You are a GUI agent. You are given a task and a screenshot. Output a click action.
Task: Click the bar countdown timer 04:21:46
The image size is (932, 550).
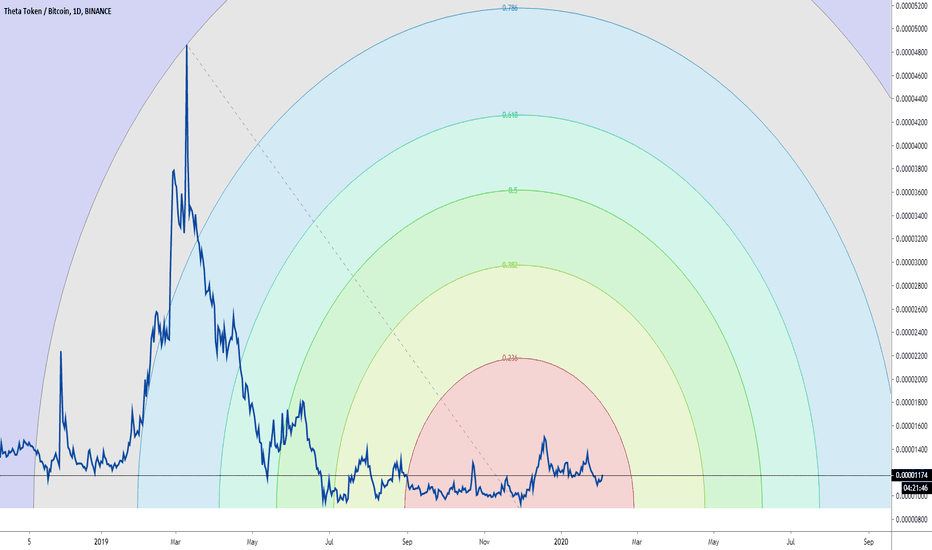(x=916, y=488)
